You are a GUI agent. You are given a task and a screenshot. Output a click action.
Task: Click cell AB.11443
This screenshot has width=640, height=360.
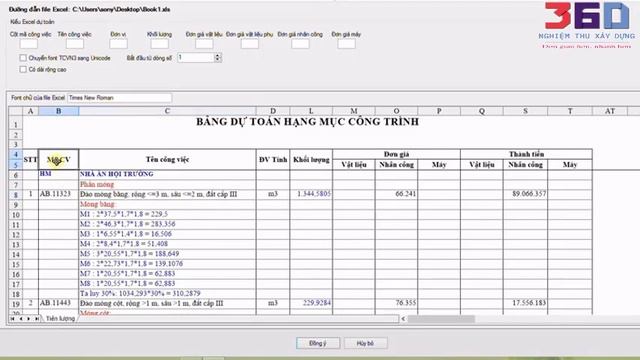point(58,303)
